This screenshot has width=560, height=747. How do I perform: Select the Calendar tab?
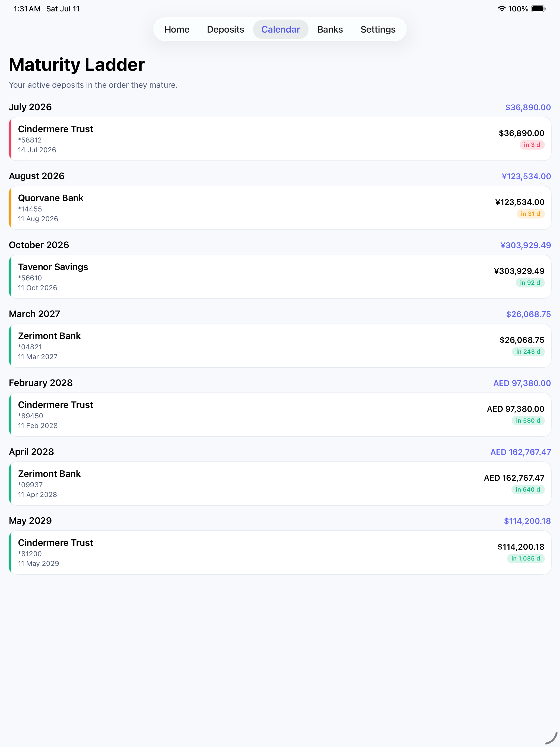pos(281,29)
